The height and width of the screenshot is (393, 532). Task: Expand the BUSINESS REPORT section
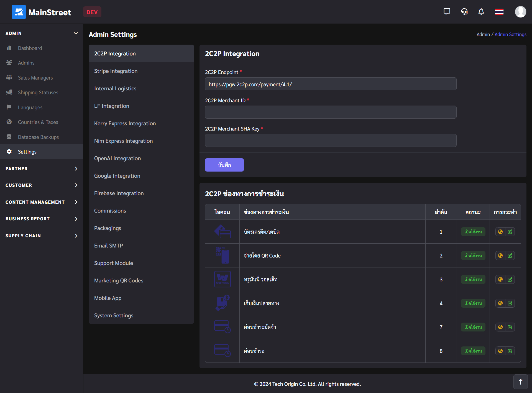pos(42,219)
